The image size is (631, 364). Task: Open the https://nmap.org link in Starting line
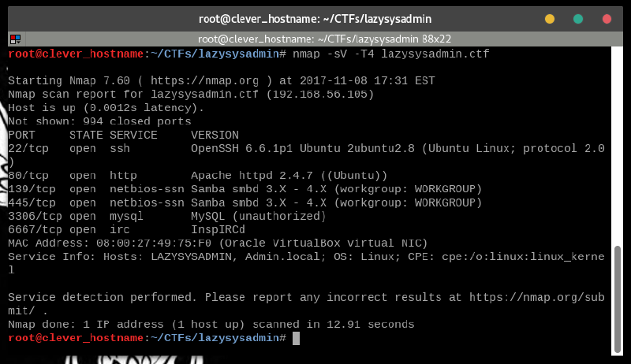(207, 81)
